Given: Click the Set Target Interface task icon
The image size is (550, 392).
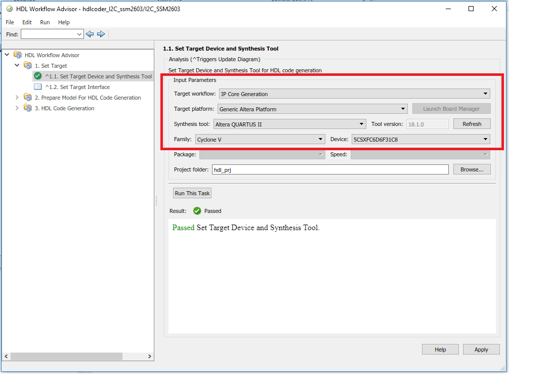Looking at the screenshot, I should [38, 86].
